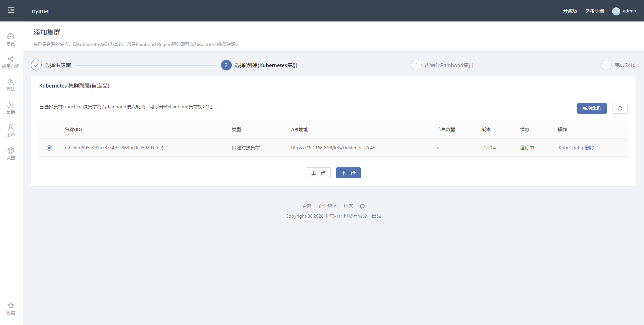Click the 新增集群 add cluster button
Image resolution: width=644 pixels, height=325 pixels.
(592, 108)
